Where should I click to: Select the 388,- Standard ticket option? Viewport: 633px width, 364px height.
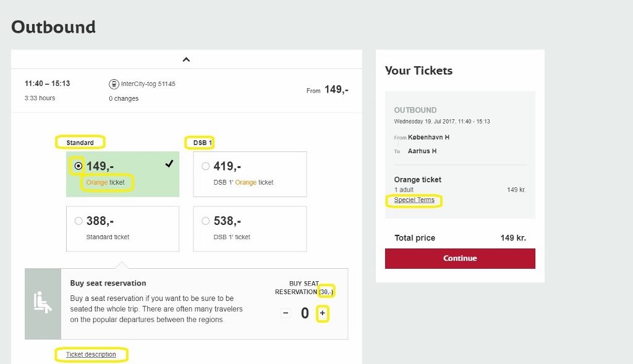[x=79, y=222]
